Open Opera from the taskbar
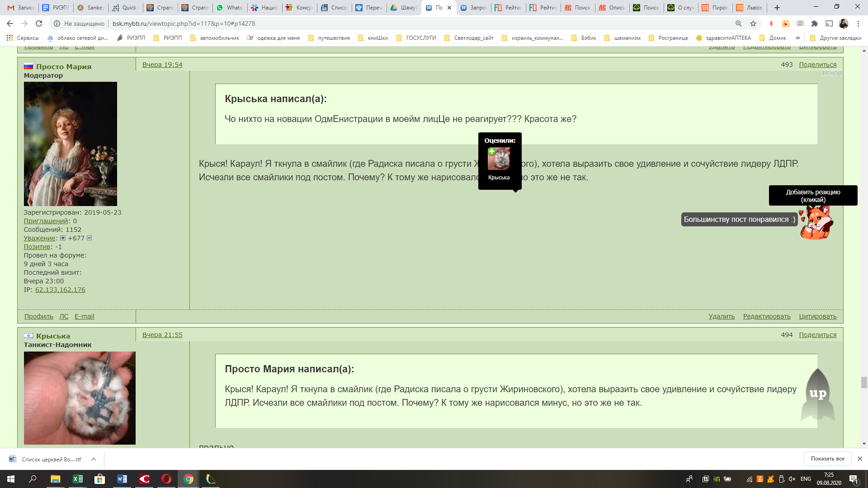 [166, 479]
